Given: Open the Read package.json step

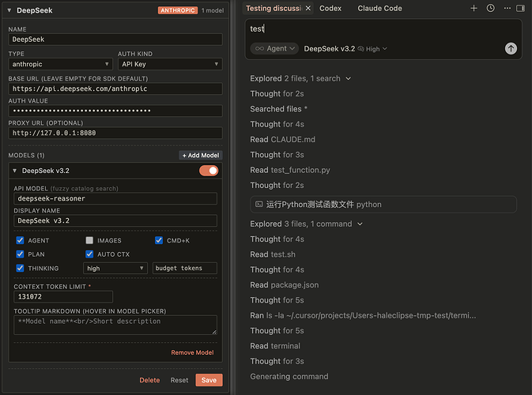Looking at the screenshot, I should 285,285.
